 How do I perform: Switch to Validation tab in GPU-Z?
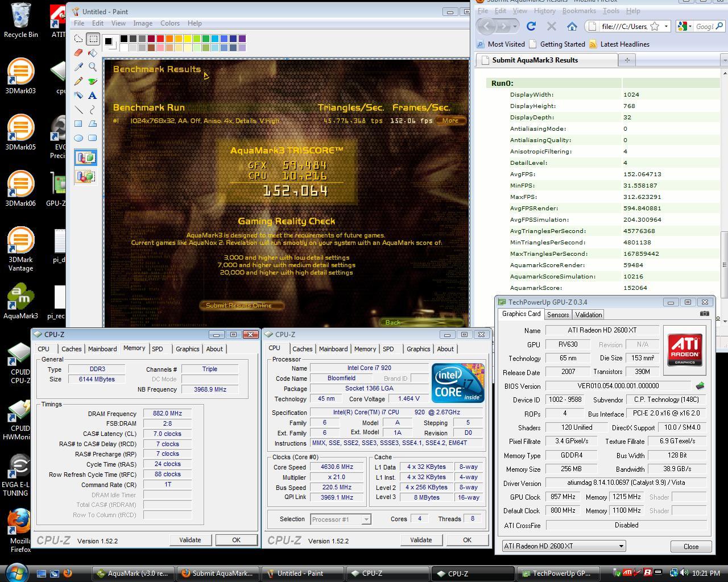(588, 314)
